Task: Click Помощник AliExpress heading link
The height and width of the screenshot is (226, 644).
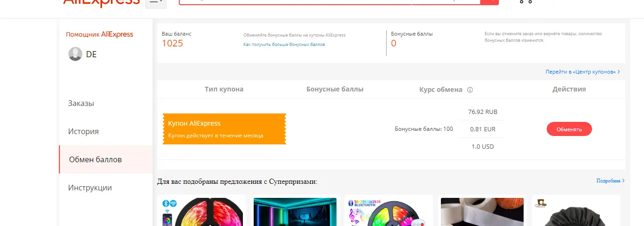Action: pos(99,34)
